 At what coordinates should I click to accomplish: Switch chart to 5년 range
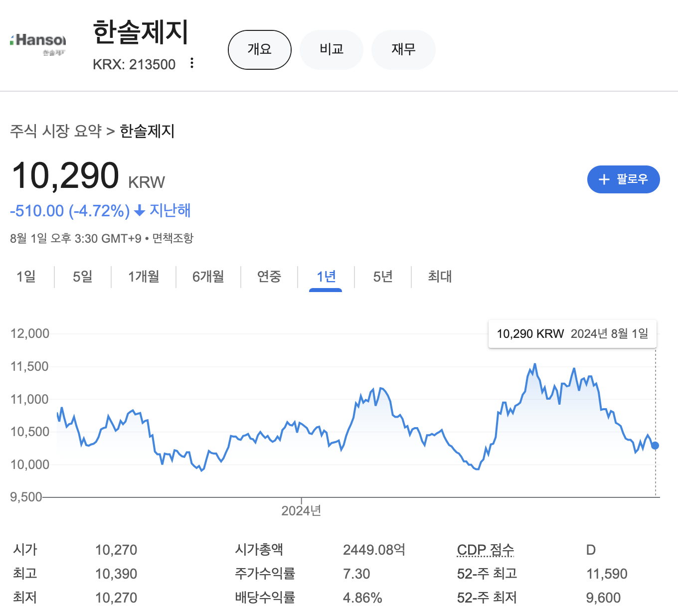[383, 277]
